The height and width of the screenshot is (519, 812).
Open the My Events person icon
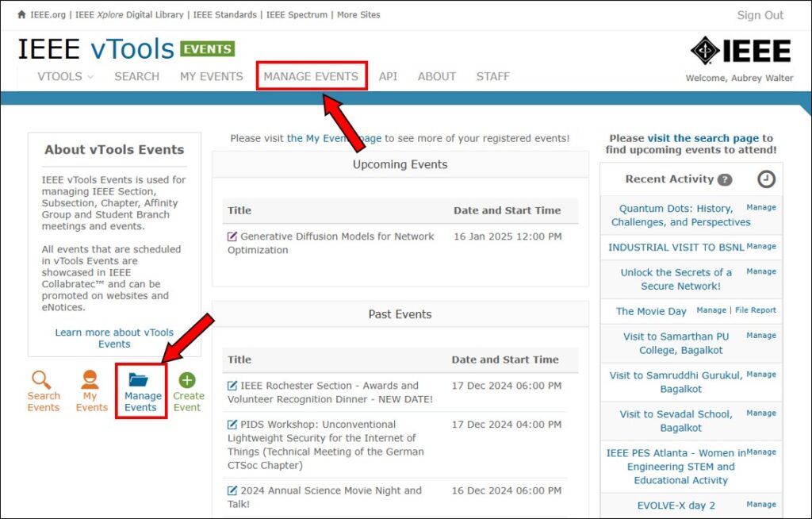(x=90, y=379)
